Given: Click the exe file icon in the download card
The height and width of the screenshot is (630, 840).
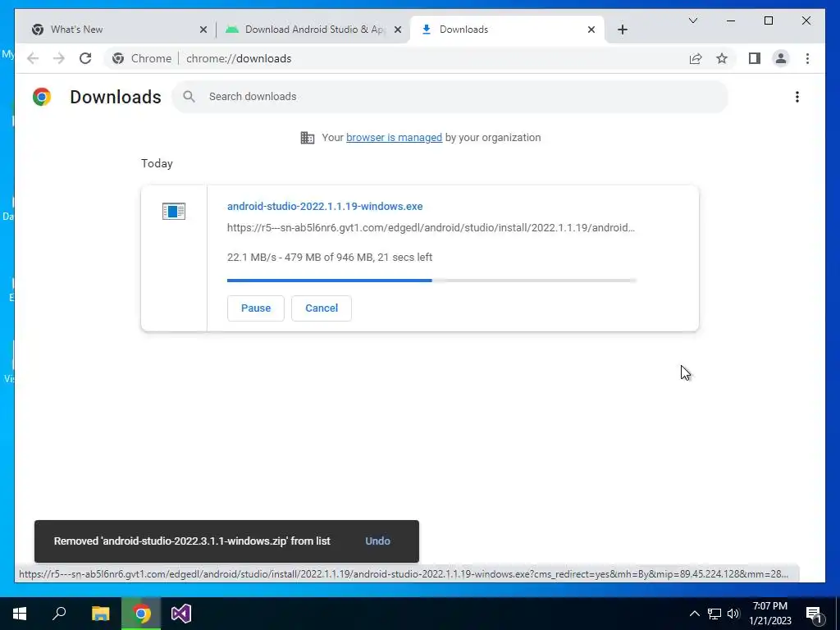Looking at the screenshot, I should click(174, 212).
